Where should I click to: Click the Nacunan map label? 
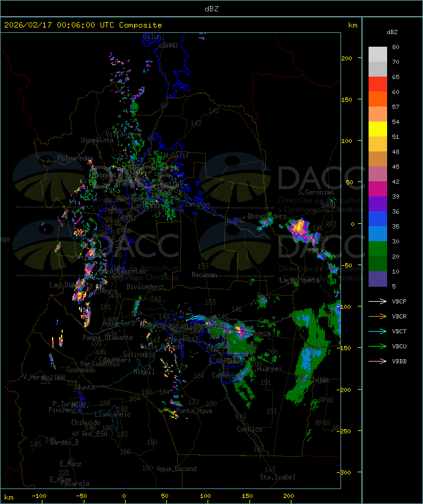[x=204, y=275]
